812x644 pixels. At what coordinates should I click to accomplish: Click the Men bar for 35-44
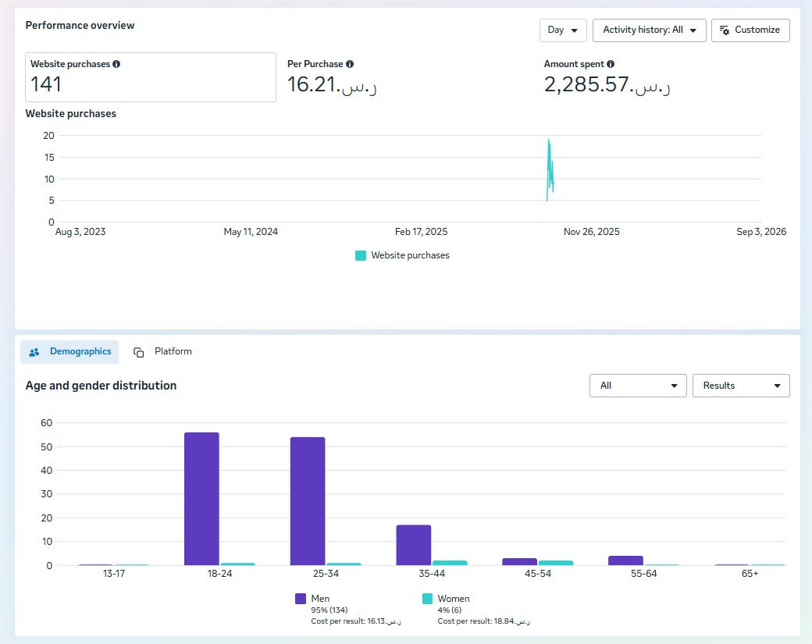pyautogui.click(x=414, y=545)
